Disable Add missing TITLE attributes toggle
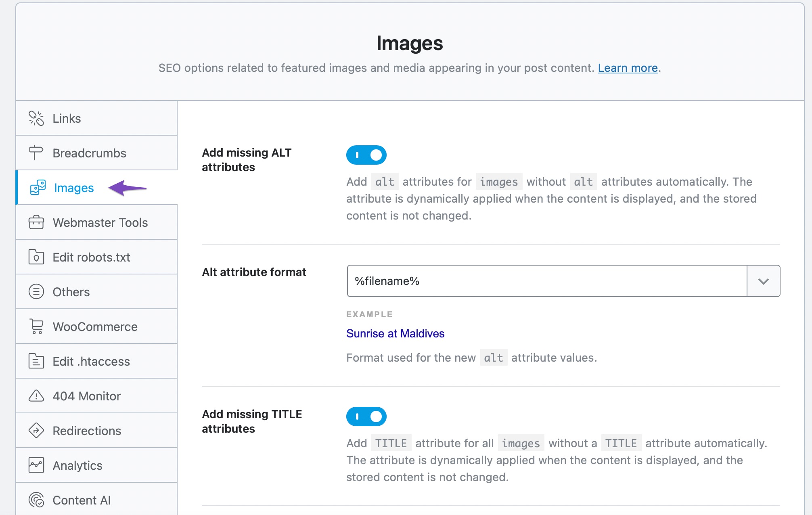The image size is (812, 515). tap(366, 417)
